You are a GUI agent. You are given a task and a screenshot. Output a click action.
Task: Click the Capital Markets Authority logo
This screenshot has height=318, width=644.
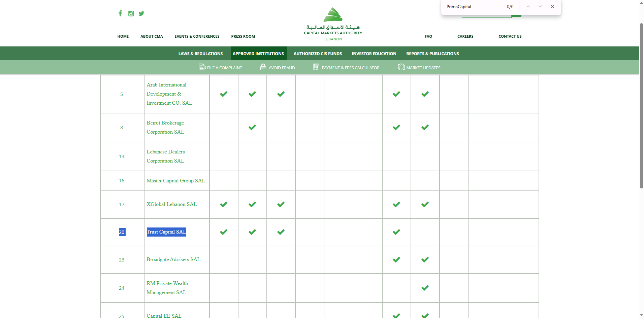(333, 24)
